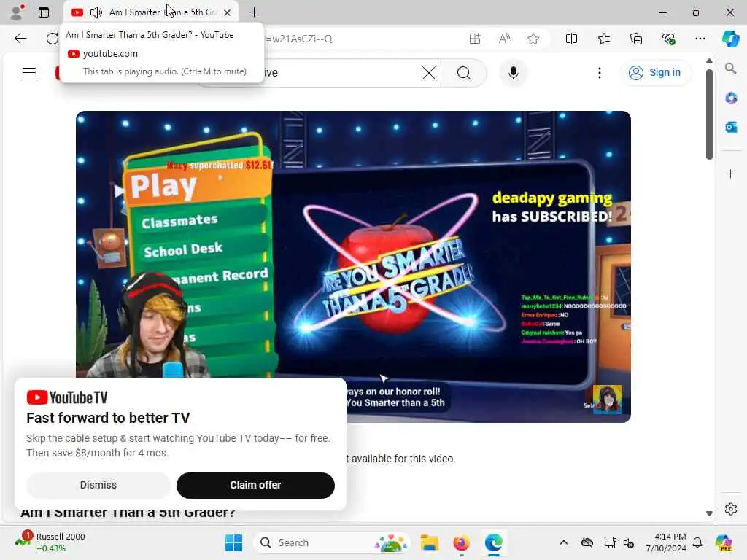Go back to the previous page

(x=20, y=39)
